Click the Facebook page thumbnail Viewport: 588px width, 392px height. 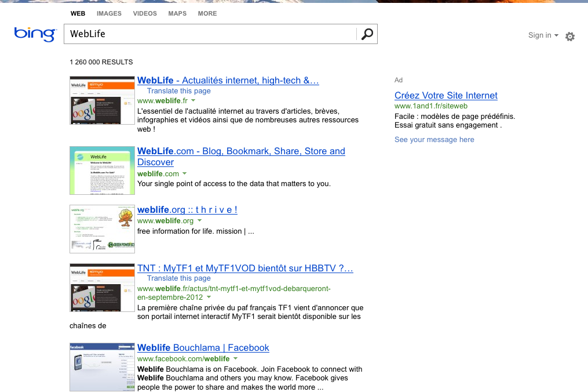[102, 367]
